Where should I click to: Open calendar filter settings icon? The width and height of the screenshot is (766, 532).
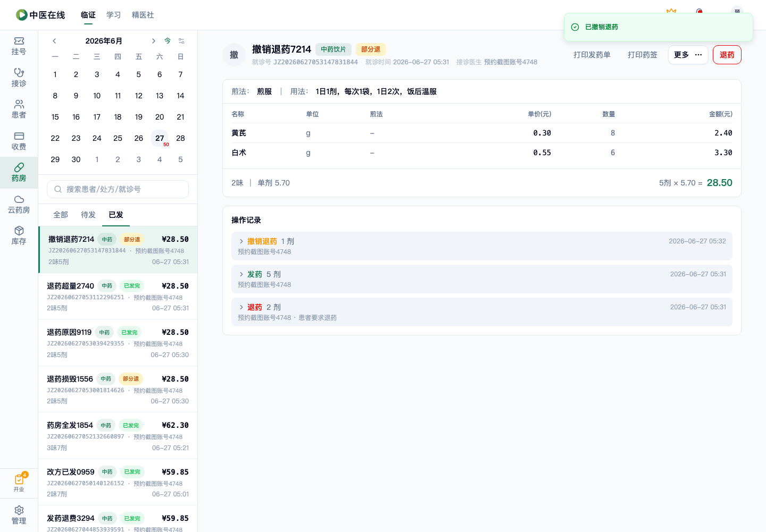(181, 41)
